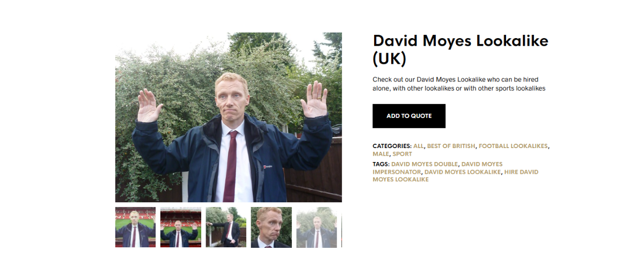
Task: Click the lookalike description paragraph text
Action: point(459,84)
